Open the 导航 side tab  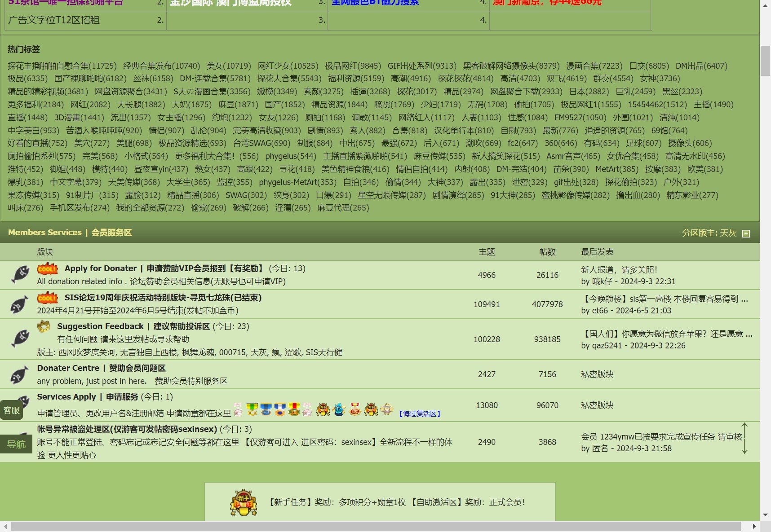pos(16,444)
